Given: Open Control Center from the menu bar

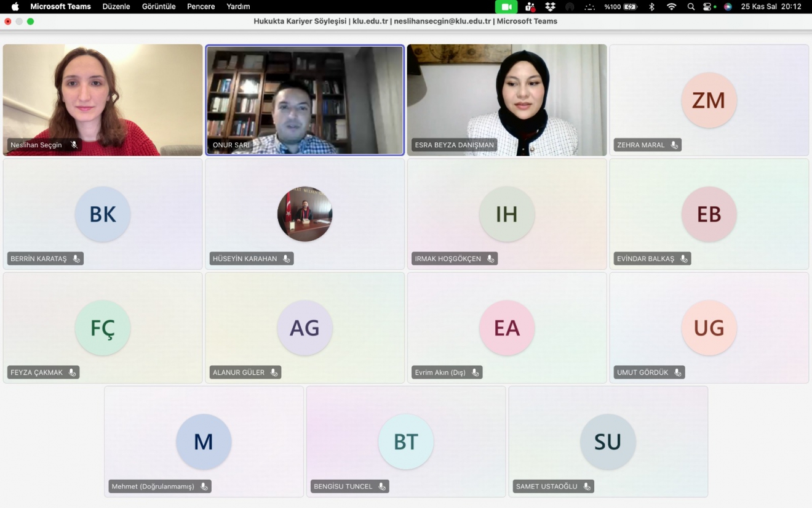Looking at the screenshot, I should click(x=708, y=7).
